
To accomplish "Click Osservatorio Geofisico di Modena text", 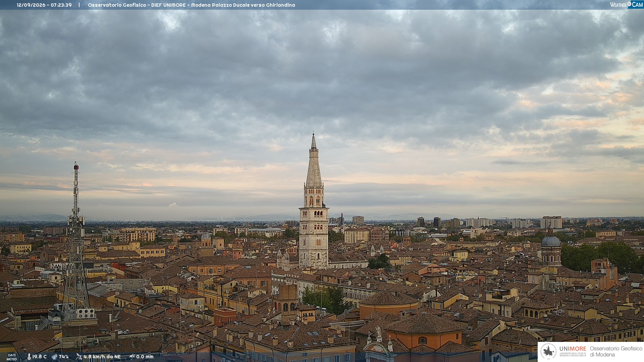I will 616,352.
